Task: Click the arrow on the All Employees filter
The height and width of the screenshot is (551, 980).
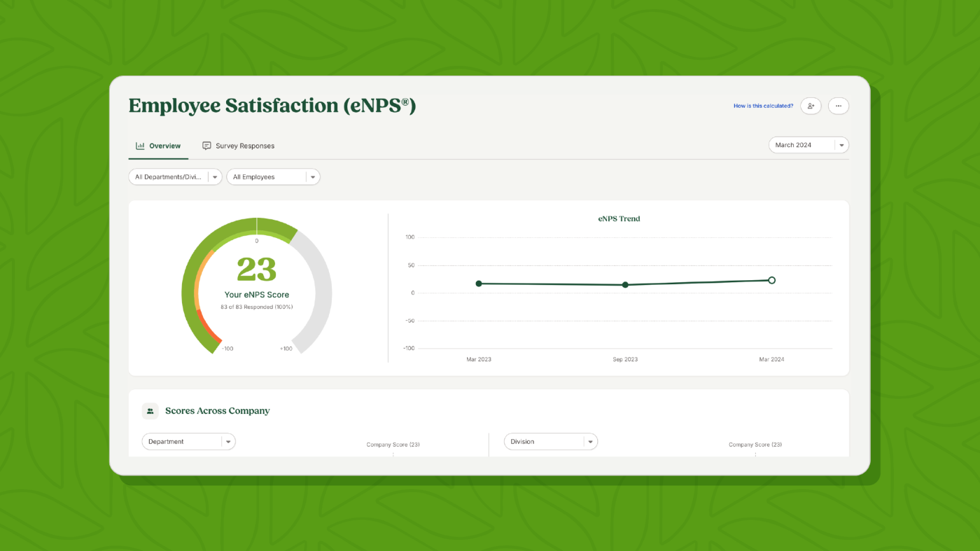Action: click(x=313, y=177)
